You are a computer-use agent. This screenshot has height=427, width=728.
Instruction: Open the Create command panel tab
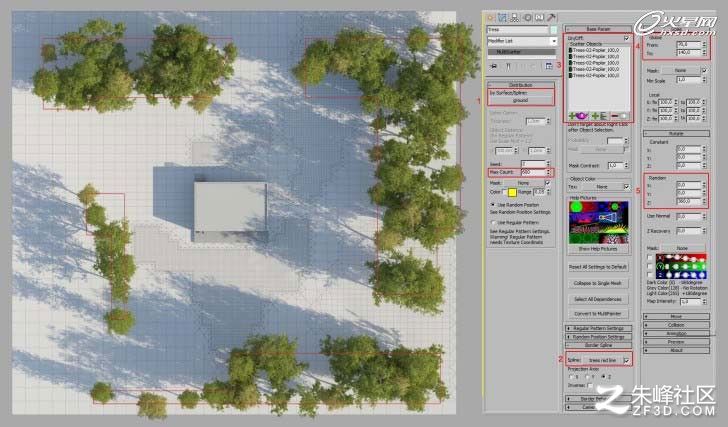[490, 18]
